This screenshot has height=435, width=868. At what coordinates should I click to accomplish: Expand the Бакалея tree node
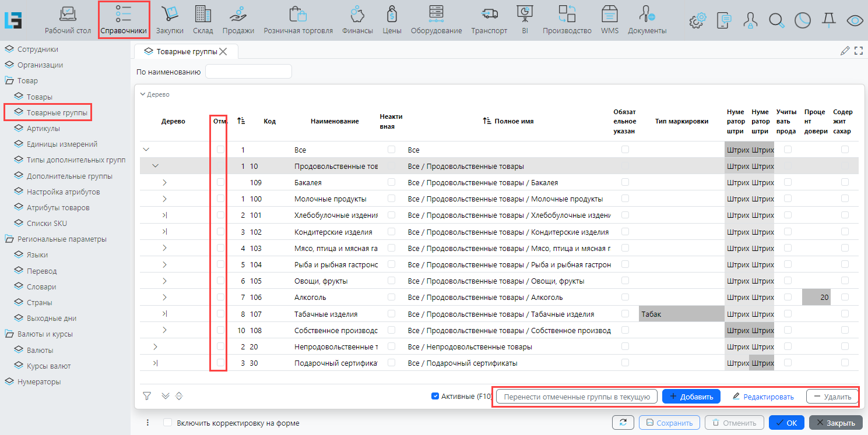pyautogui.click(x=164, y=183)
